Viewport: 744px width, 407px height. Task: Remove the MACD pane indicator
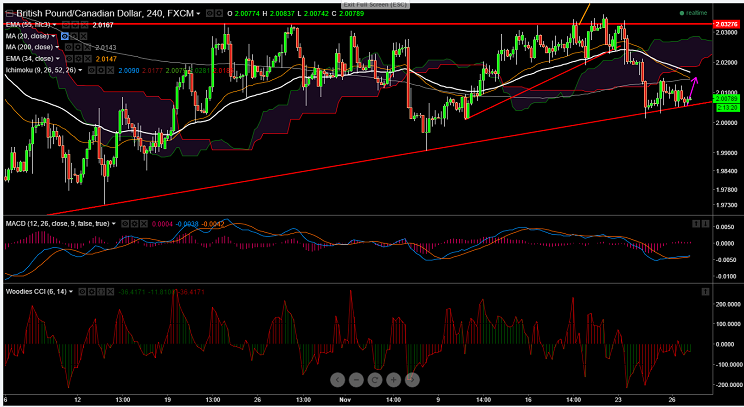point(144,224)
